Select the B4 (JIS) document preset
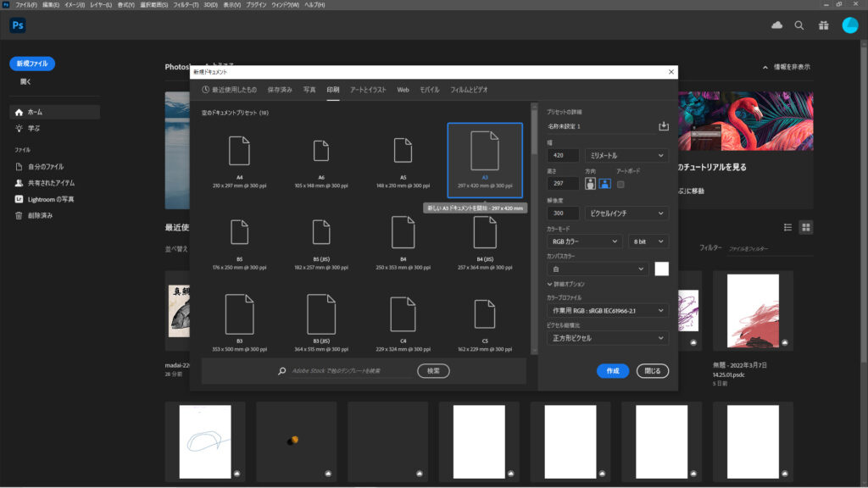Image resolution: width=868 pixels, height=488 pixels. coord(485,242)
